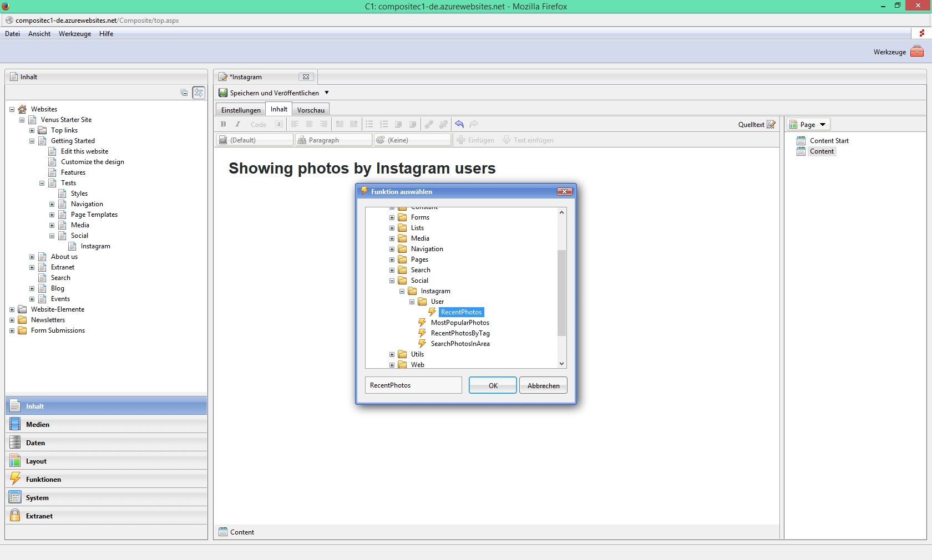This screenshot has height=560, width=932.
Task: Toggle bold formatting
Action: [x=223, y=124]
